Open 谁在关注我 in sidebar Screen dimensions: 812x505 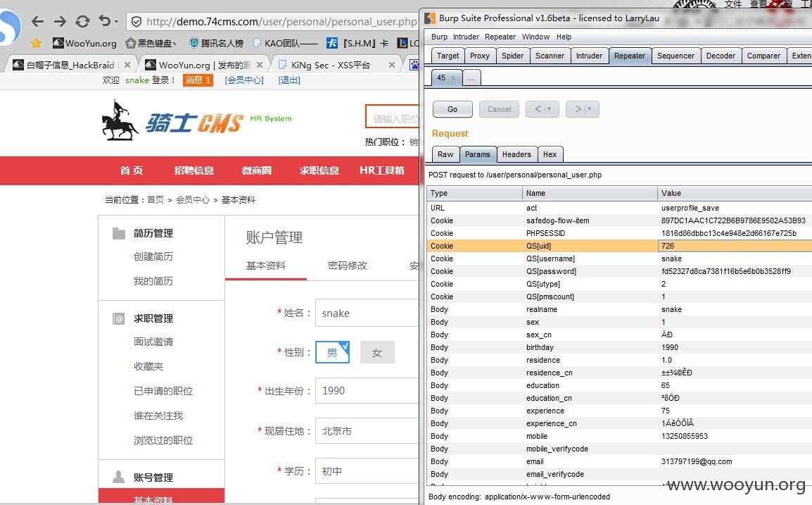pos(158,416)
